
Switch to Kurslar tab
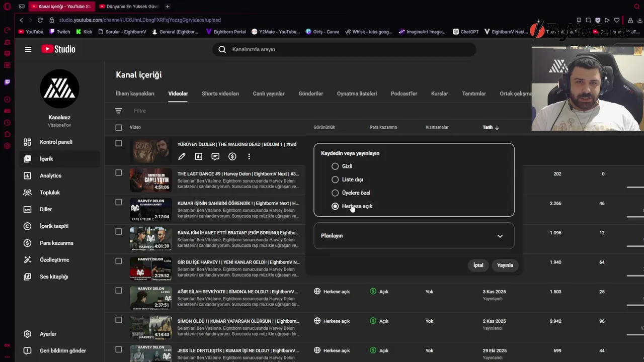[x=439, y=94]
